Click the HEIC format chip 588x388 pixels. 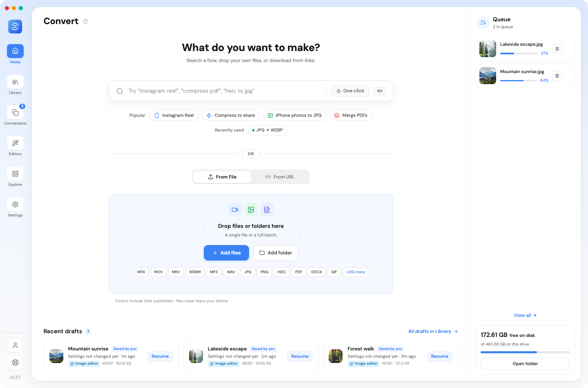tap(282, 272)
